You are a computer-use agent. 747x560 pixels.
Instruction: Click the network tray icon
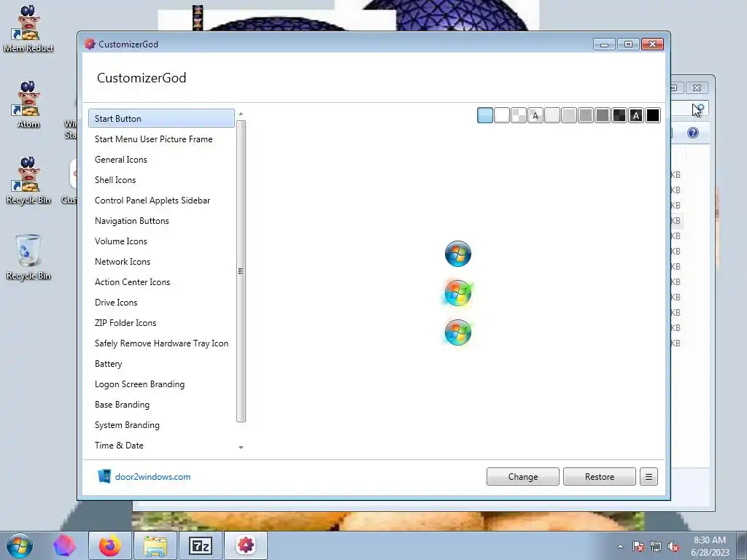click(656, 546)
